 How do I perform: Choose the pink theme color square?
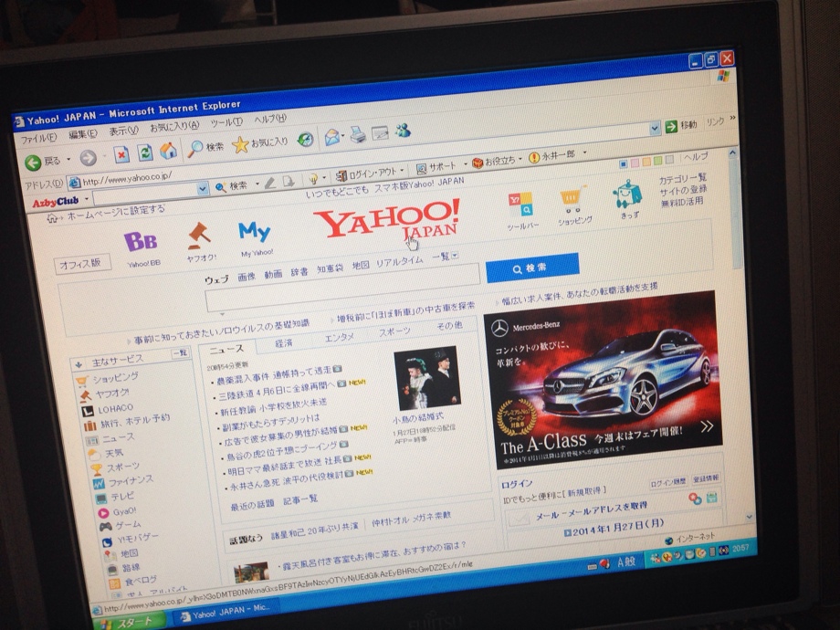coord(635,163)
